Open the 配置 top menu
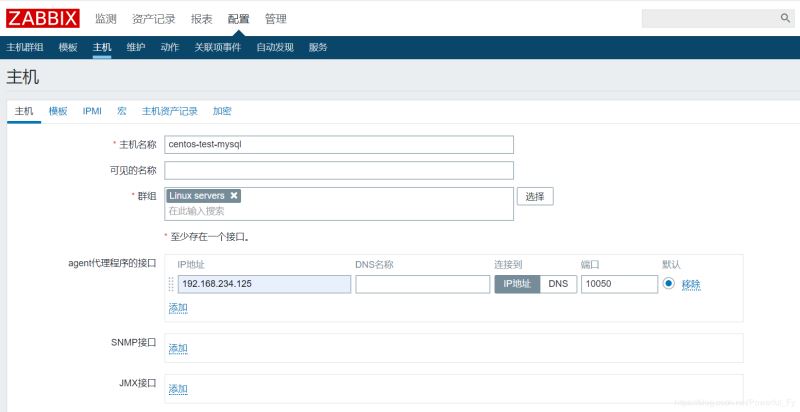The image size is (800, 412). pos(238,18)
